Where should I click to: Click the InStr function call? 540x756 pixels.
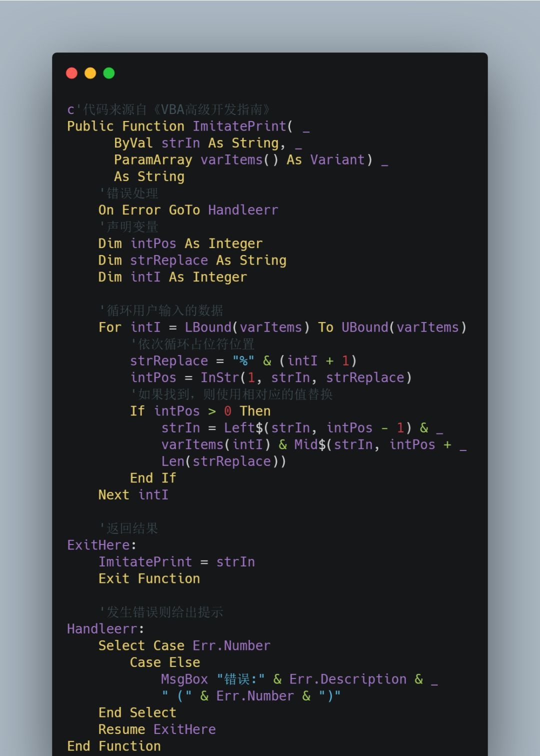[x=220, y=377]
